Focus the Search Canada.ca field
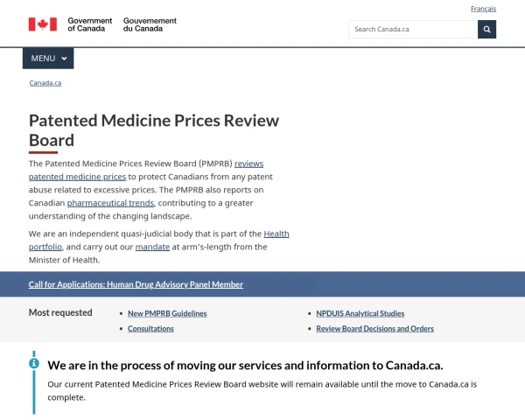525x420 pixels. click(x=413, y=29)
